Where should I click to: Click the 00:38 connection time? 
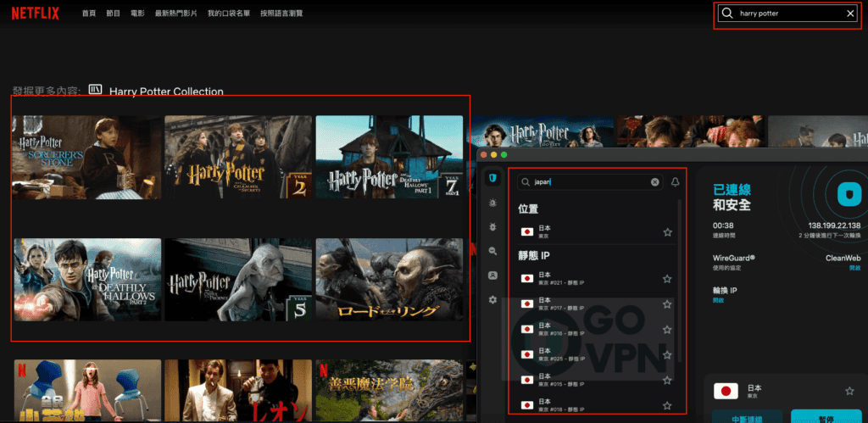click(x=723, y=225)
